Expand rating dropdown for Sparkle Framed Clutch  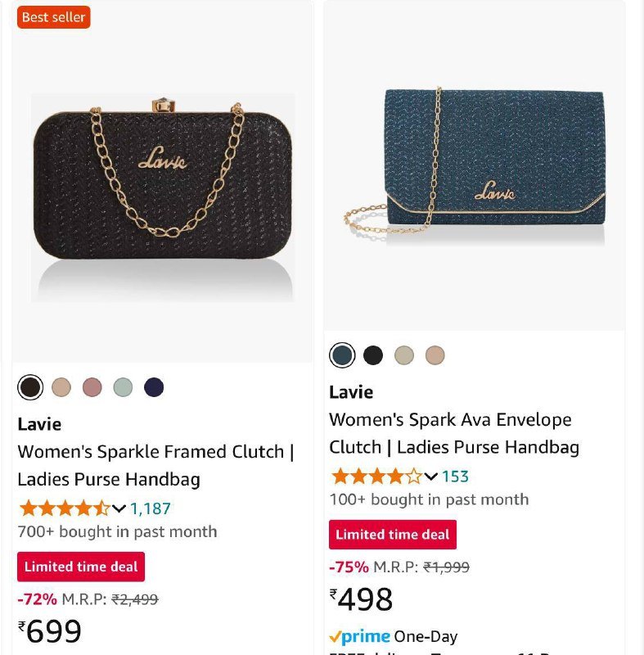pyautogui.click(x=119, y=508)
